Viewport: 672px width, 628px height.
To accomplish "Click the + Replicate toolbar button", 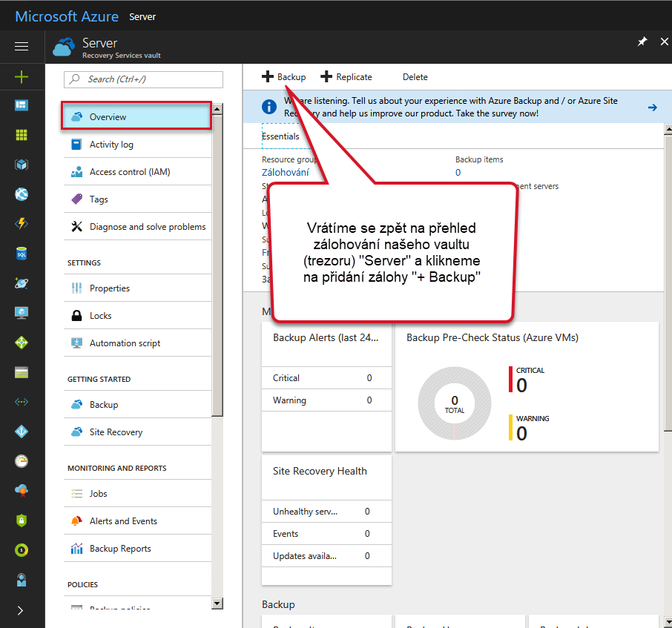I will click(x=346, y=77).
